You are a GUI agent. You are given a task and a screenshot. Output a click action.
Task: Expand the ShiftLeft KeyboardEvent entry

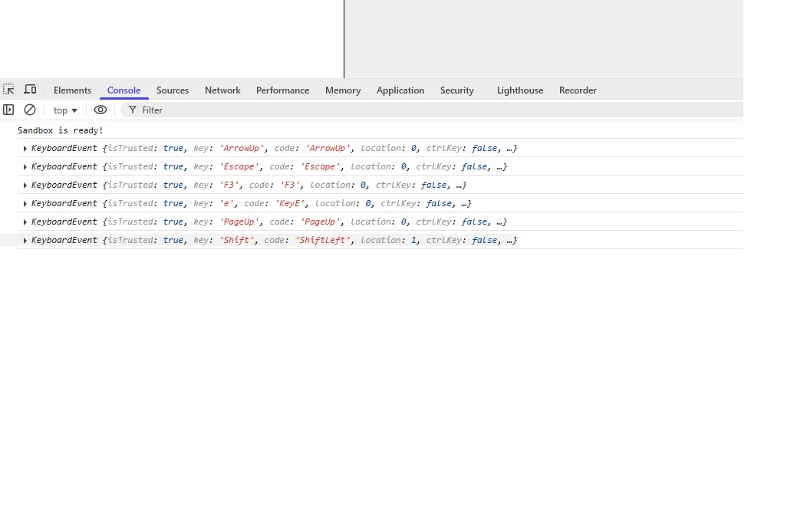25,241
